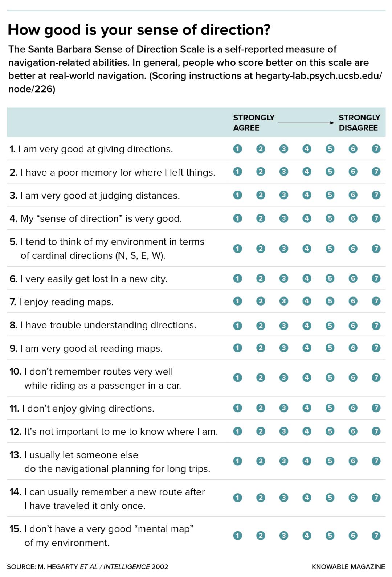Click the arrow between agree and disagree
Image resolution: width=392 pixels, height=577 pixels.
pos(306,123)
